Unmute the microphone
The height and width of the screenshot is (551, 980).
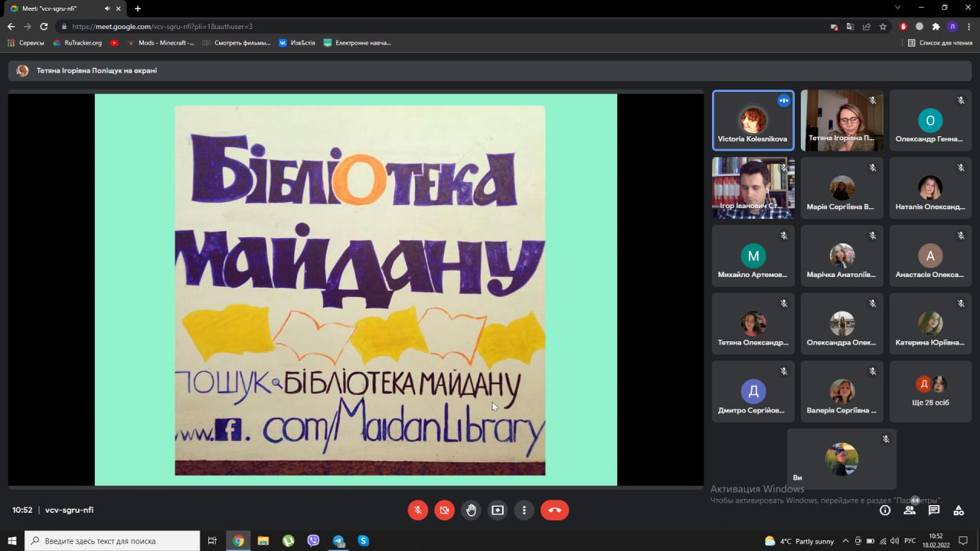pyautogui.click(x=418, y=510)
